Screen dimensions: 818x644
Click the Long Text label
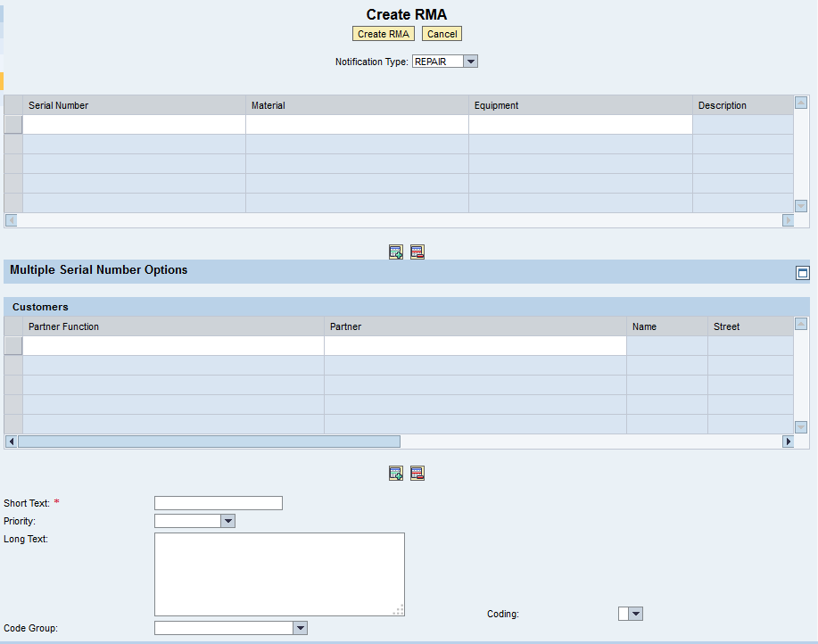[x=26, y=539]
